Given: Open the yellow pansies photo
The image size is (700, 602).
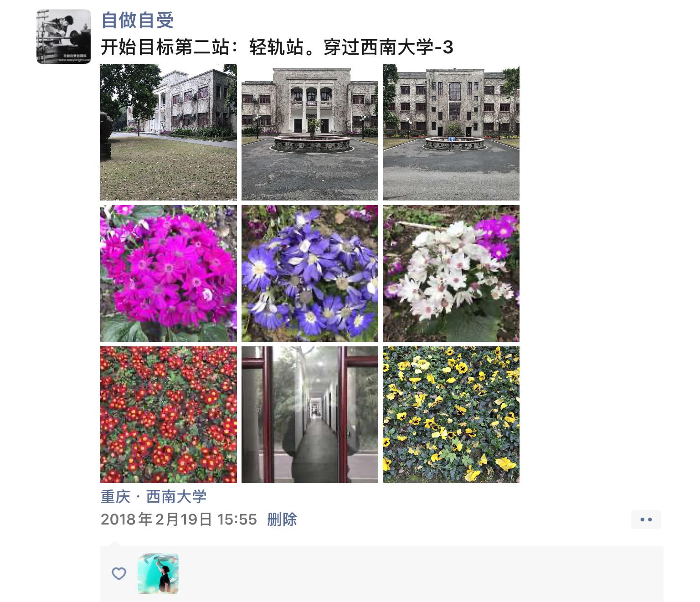Looking at the screenshot, I should click(x=451, y=415).
